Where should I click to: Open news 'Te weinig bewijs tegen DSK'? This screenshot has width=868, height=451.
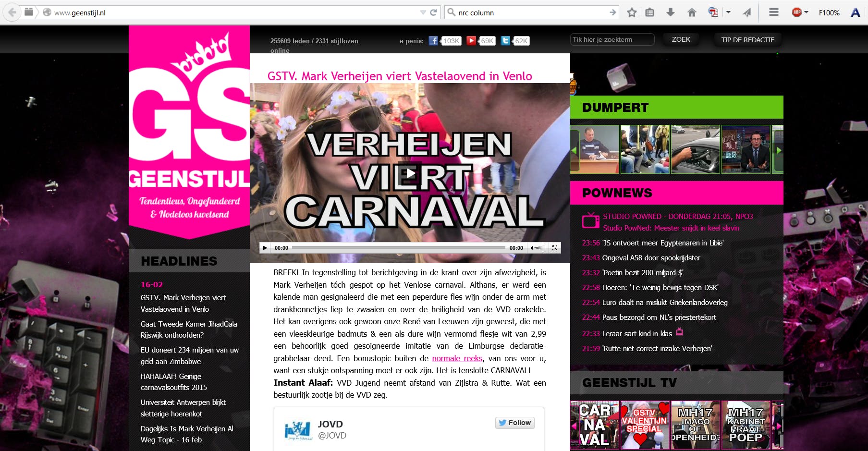pyautogui.click(x=660, y=288)
